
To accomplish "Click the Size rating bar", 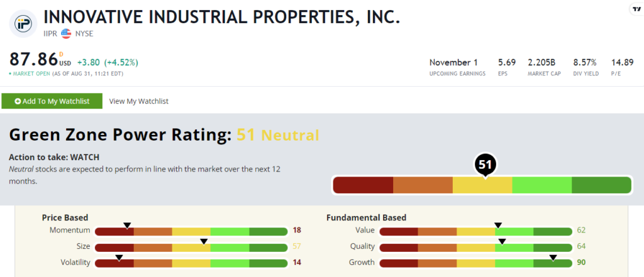I will [191, 247].
